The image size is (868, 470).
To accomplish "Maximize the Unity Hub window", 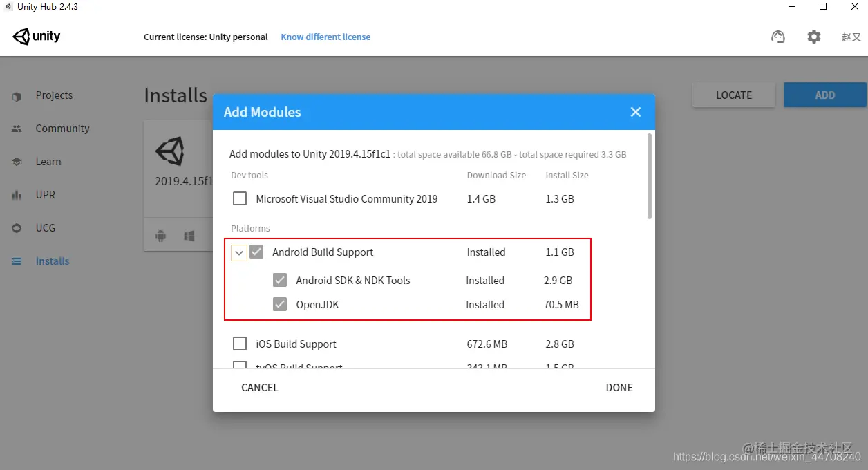I will click(x=823, y=7).
